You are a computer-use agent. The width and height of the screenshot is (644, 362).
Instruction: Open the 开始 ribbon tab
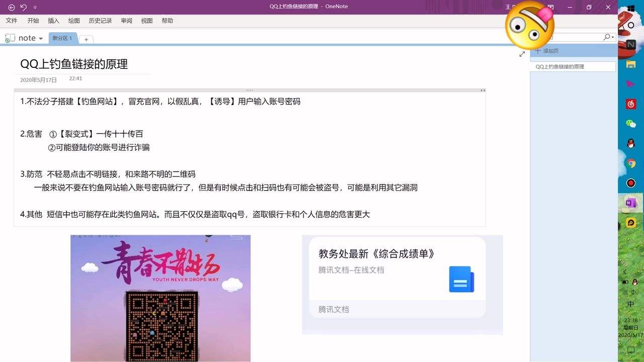[x=33, y=21]
